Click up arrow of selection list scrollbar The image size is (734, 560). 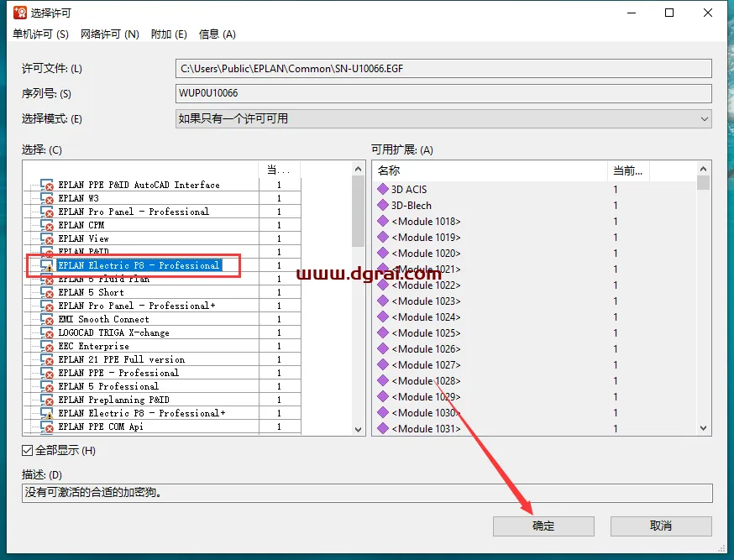click(358, 169)
